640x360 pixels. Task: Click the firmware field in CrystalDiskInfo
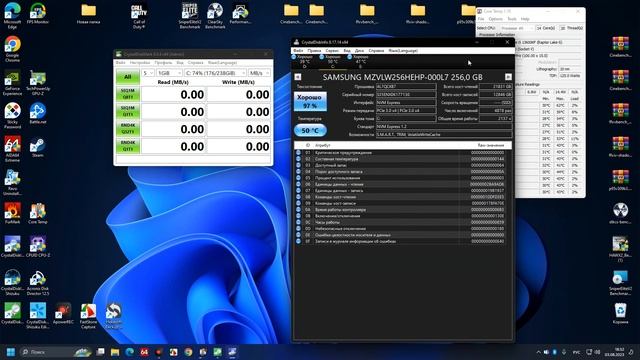(405, 87)
